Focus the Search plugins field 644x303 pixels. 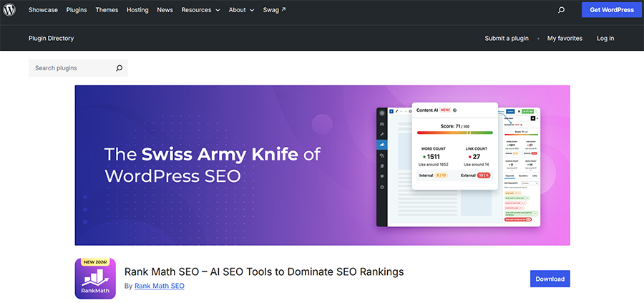[78, 68]
